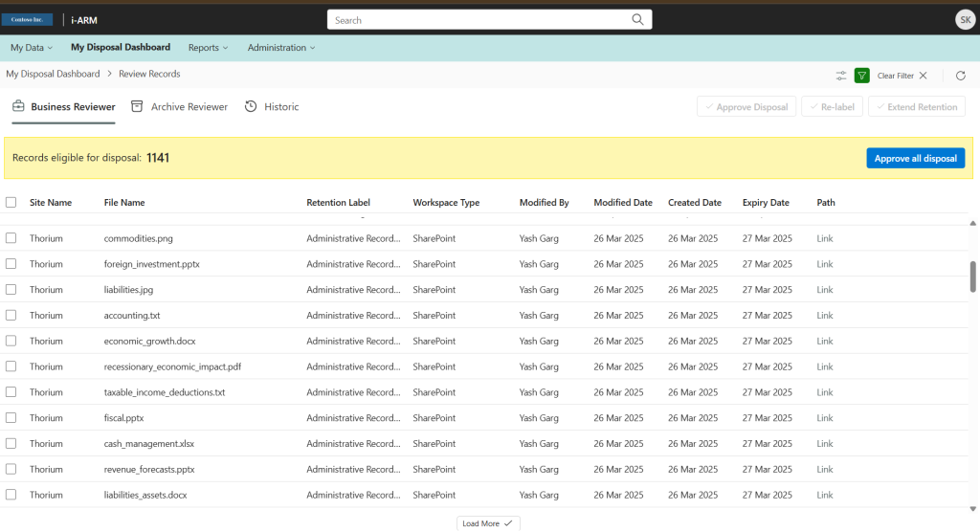Click the Path column header
The width and height of the screenshot is (980, 532).
[x=826, y=203]
